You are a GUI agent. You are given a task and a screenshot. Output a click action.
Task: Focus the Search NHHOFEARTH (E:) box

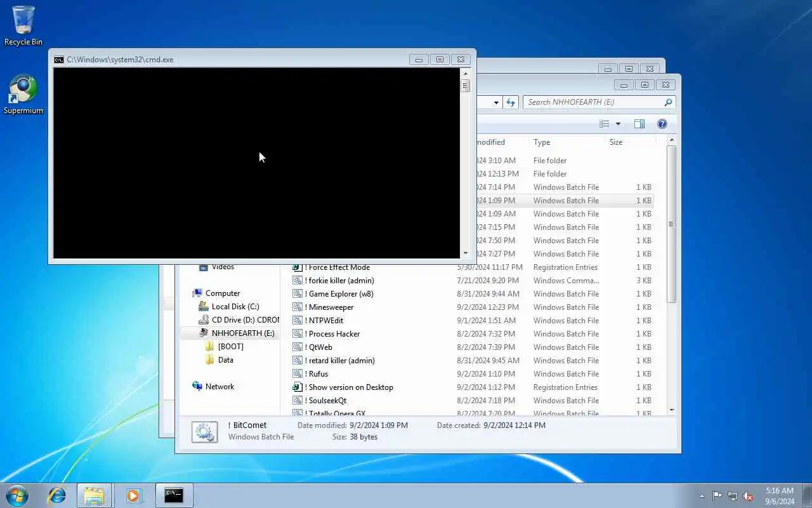coord(599,102)
